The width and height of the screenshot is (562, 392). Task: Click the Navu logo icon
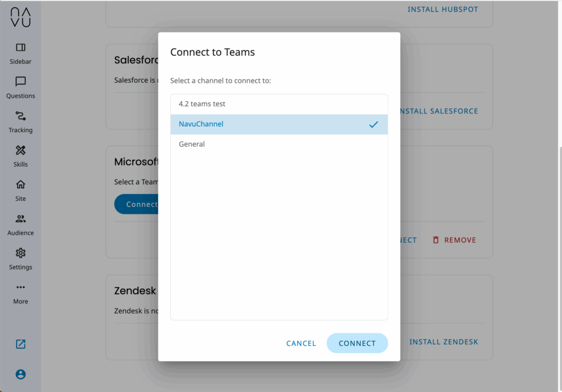[20, 17]
